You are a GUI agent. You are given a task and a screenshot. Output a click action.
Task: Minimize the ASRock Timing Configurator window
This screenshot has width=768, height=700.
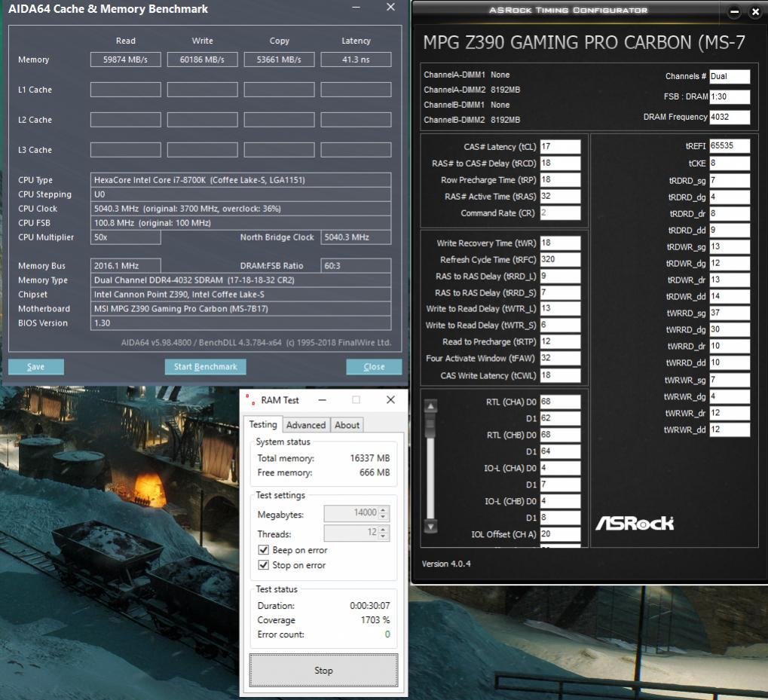734,12
